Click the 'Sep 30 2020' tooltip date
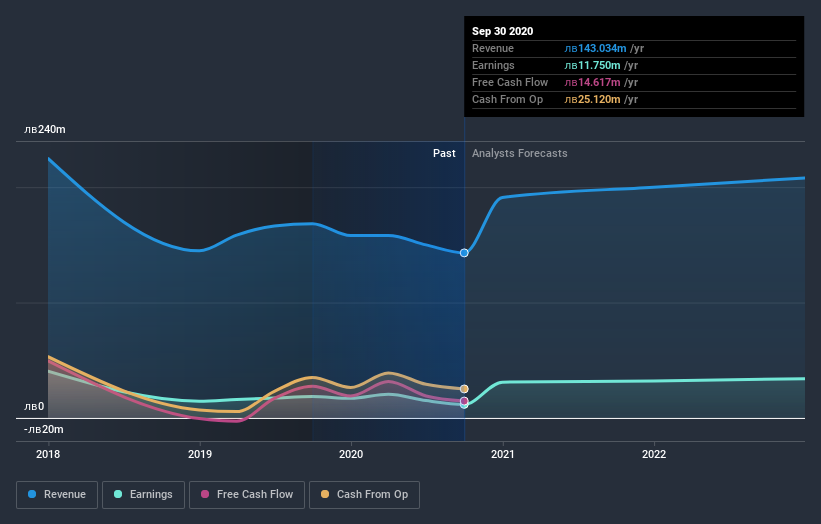This screenshot has width=821, height=524. [503, 31]
